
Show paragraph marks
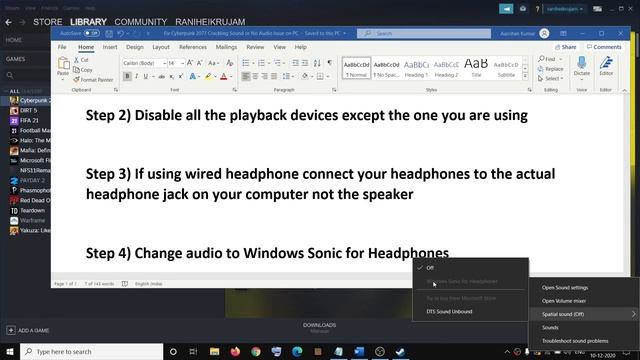pyautogui.click(x=329, y=63)
